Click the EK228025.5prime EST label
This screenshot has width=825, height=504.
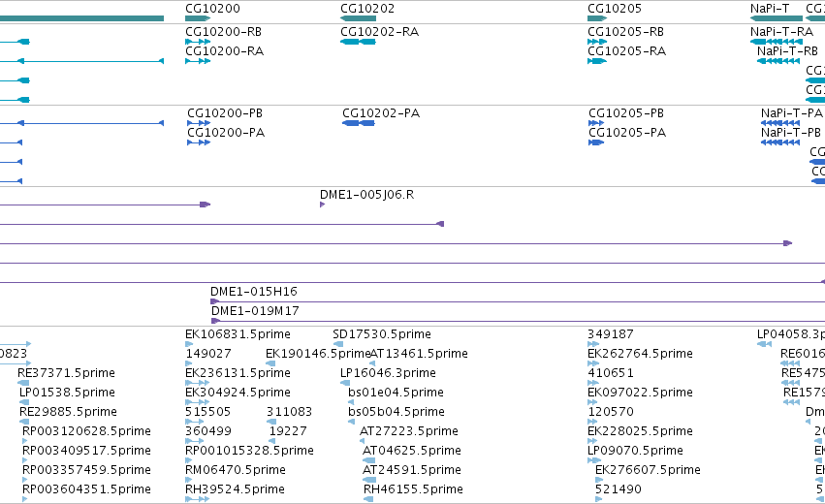[640, 431]
